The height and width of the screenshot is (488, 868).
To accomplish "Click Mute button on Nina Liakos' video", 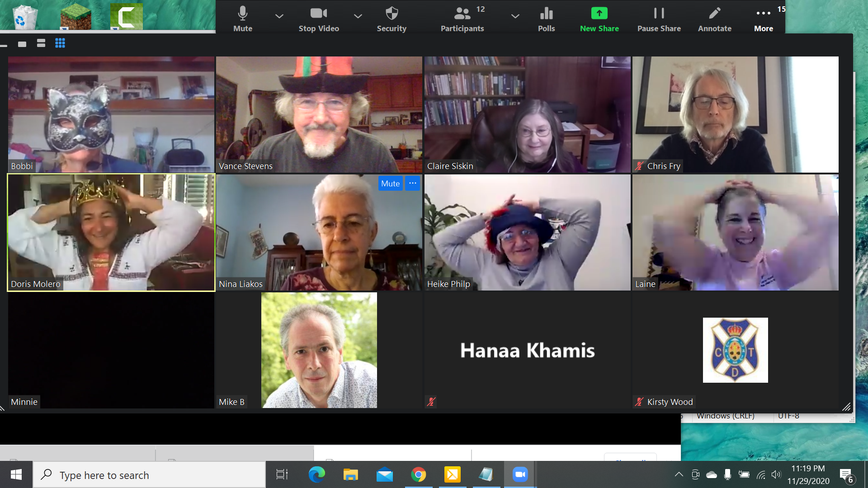I will pos(390,183).
